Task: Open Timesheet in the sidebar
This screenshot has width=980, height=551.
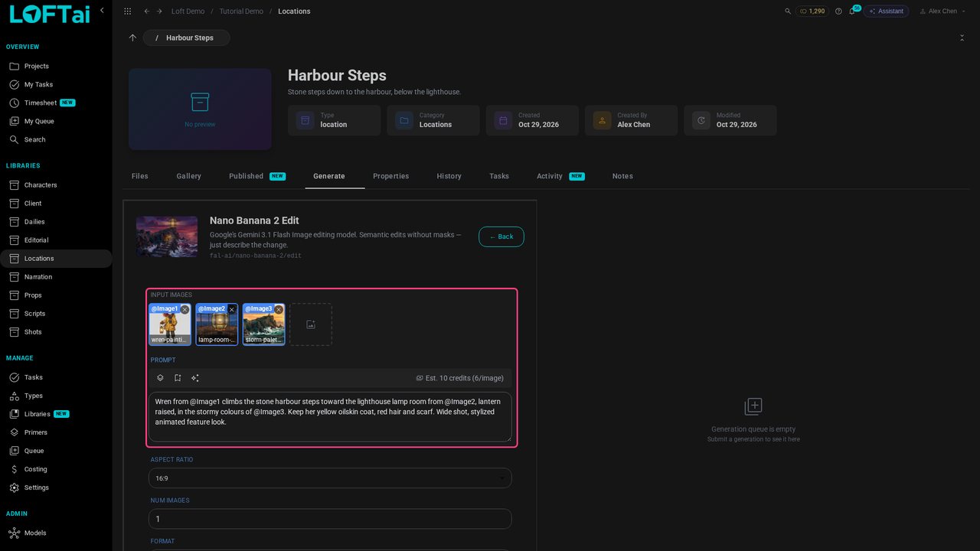Action: [56, 103]
